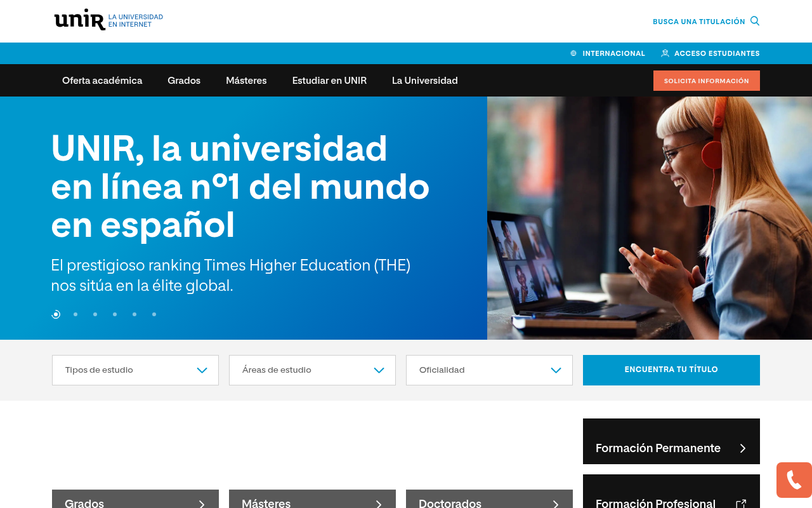Viewport: 812px width, 508px height.
Task: Select the first (active) carousel dot
Action: click(56, 314)
